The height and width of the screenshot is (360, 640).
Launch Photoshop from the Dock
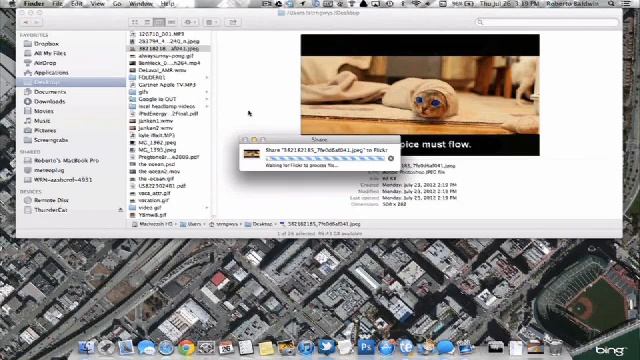(366, 347)
